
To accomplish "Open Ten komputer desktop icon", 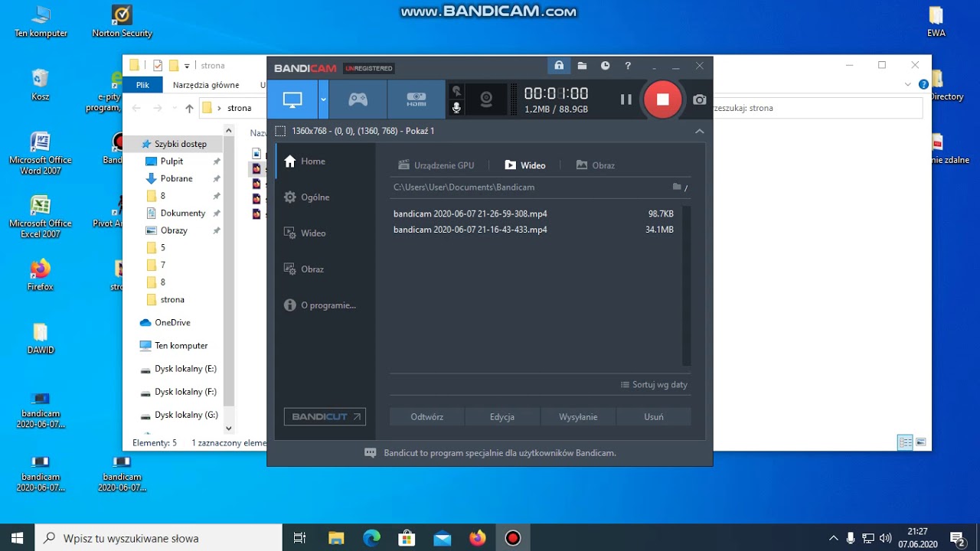I will 41,21.
